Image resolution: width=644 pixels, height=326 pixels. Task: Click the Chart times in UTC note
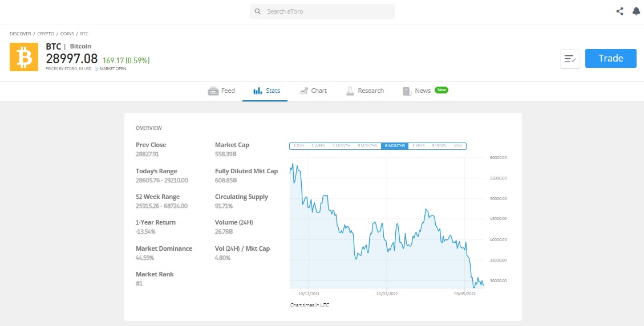point(310,305)
